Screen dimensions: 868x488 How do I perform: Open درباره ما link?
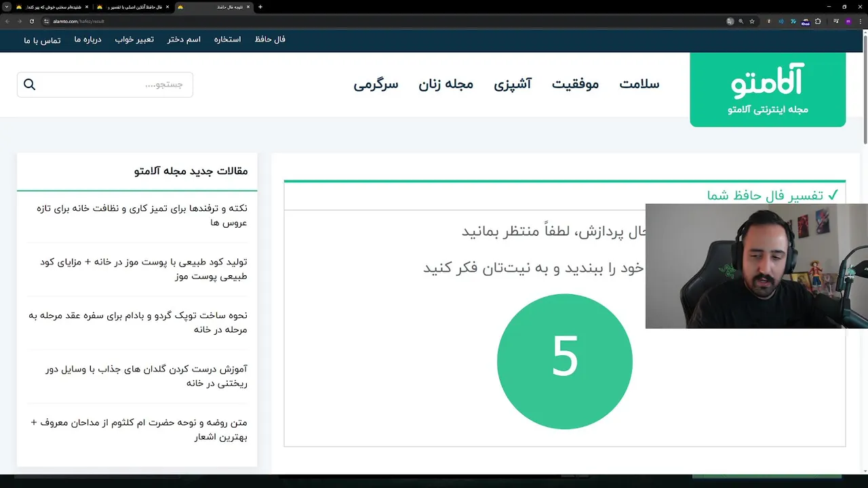coord(87,39)
